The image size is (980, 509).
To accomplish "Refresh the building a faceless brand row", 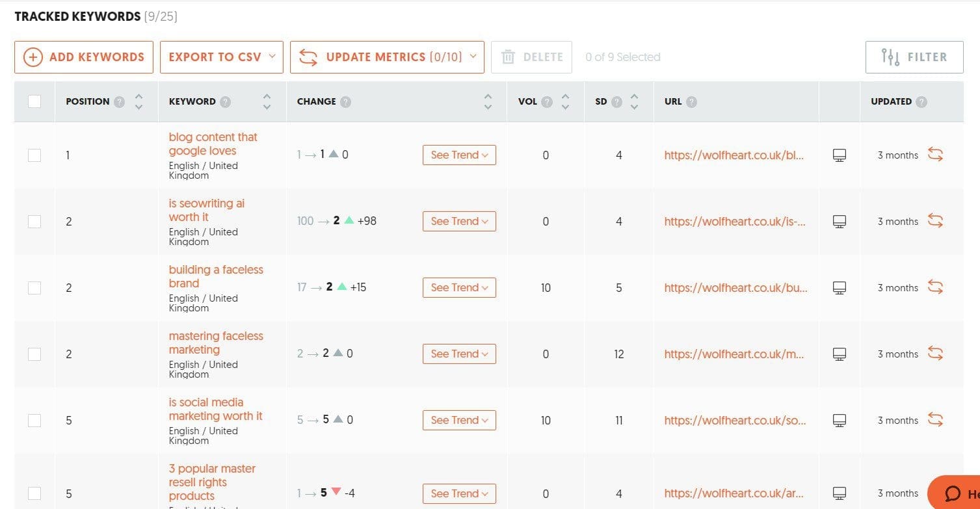I will pos(935,287).
